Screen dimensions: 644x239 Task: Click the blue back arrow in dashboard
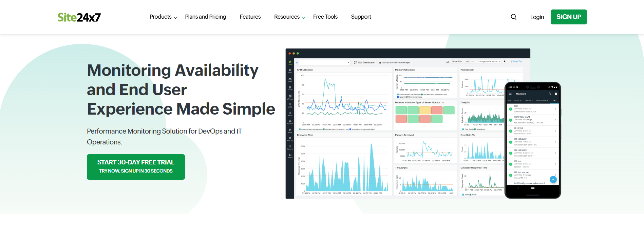click(x=297, y=62)
